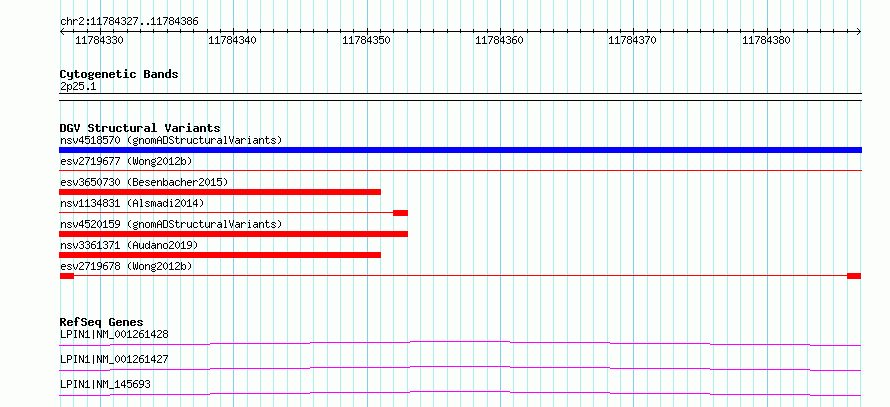Click the right red block of esv2719678
This screenshot has width=890, height=407.
[x=854, y=276]
